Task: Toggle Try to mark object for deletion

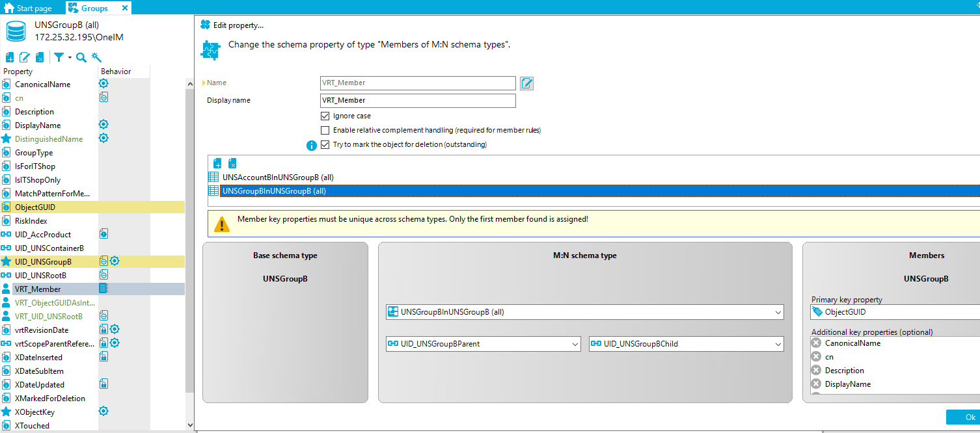Action: 325,144
